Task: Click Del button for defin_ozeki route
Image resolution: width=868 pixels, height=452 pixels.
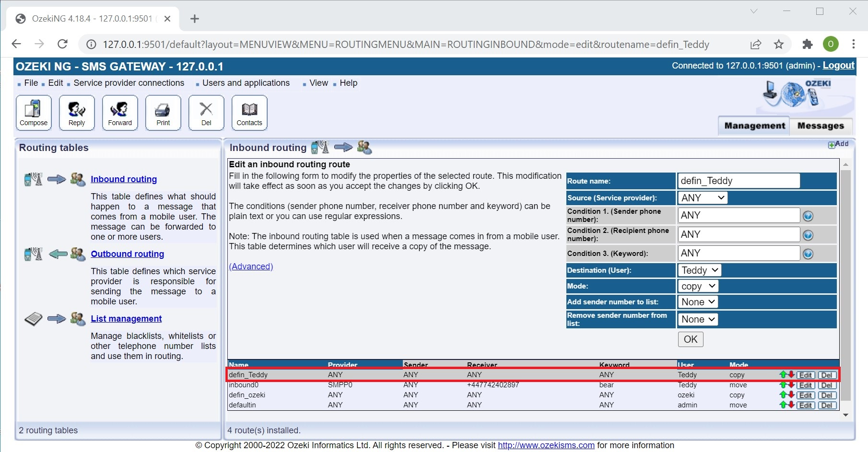Action: pos(827,395)
